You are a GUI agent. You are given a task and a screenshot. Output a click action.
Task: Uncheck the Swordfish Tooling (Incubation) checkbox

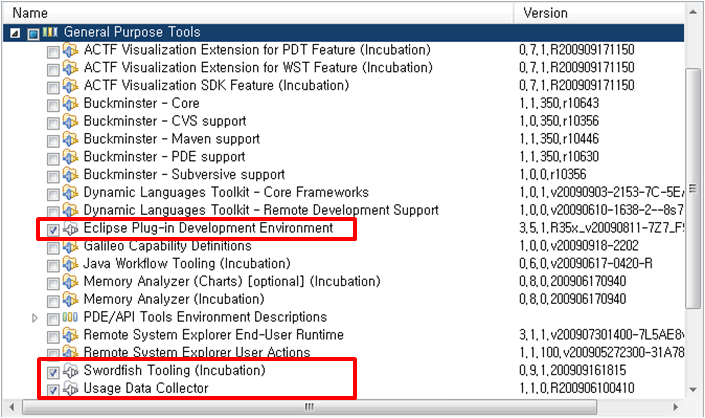click(53, 373)
